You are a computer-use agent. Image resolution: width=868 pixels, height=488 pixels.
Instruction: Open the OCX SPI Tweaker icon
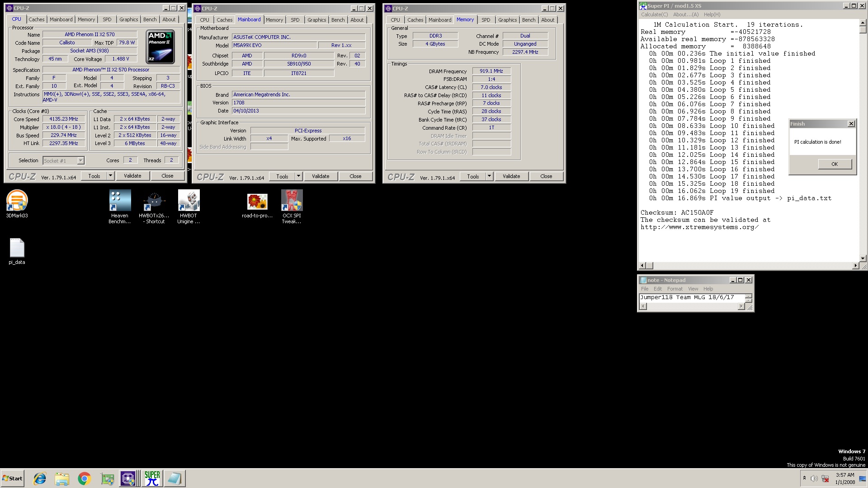tap(292, 206)
